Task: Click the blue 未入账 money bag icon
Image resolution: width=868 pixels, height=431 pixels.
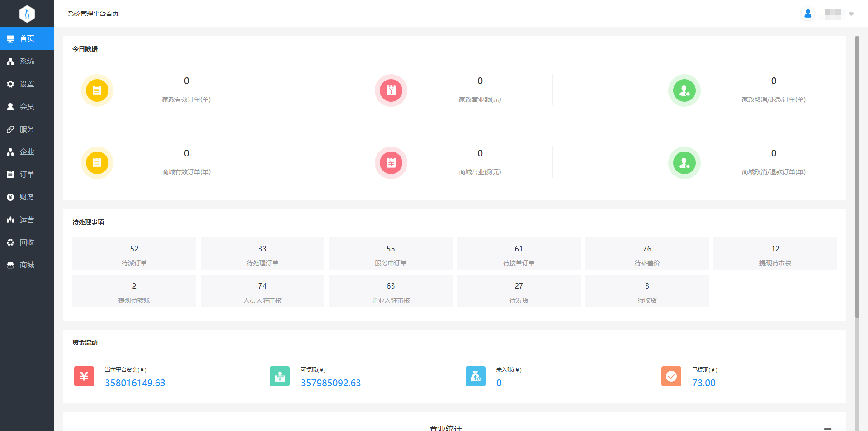Action: click(x=476, y=376)
